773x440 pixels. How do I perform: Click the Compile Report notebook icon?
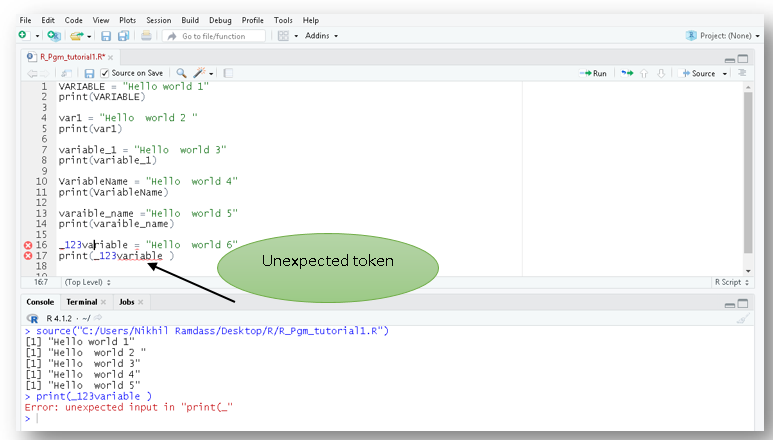click(x=228, y=73)
